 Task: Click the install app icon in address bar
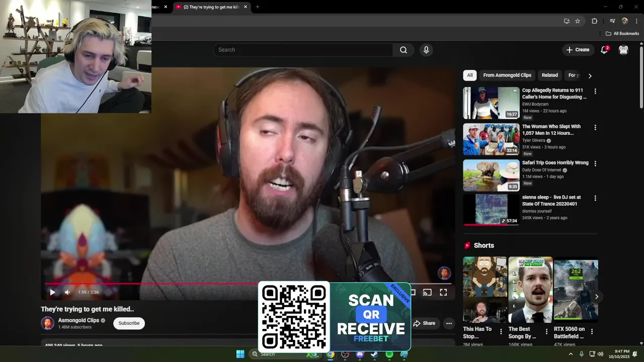click(567, 21)
